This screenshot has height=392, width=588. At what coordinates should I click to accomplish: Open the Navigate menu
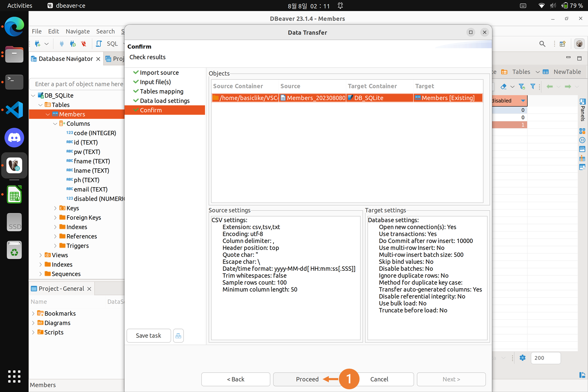tap(78, 31)
